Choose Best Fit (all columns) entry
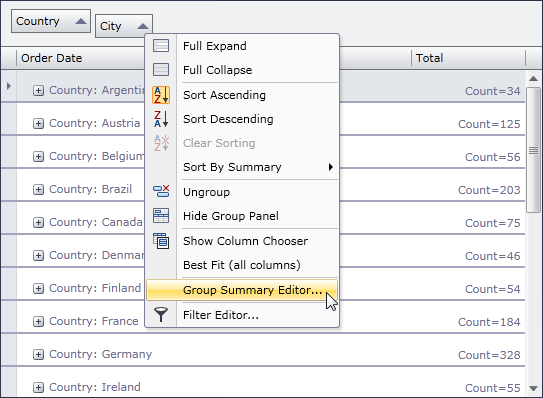 click(242, 265)
